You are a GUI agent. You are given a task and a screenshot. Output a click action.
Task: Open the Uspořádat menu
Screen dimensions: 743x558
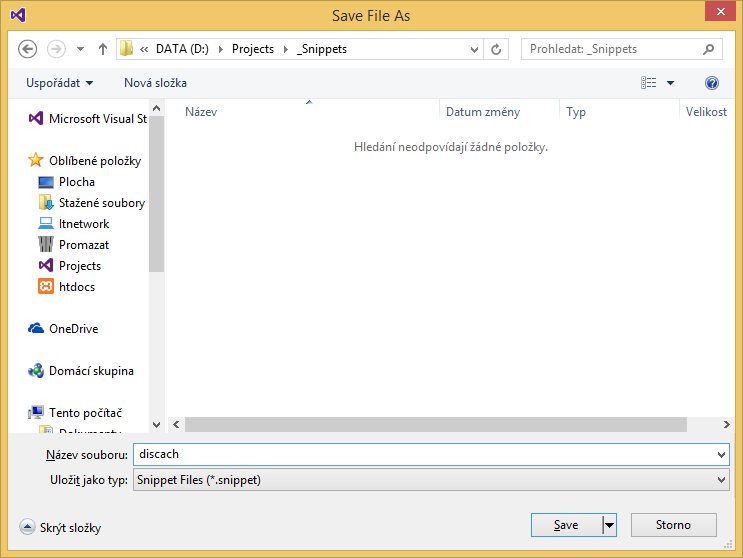tap(60, 83)
